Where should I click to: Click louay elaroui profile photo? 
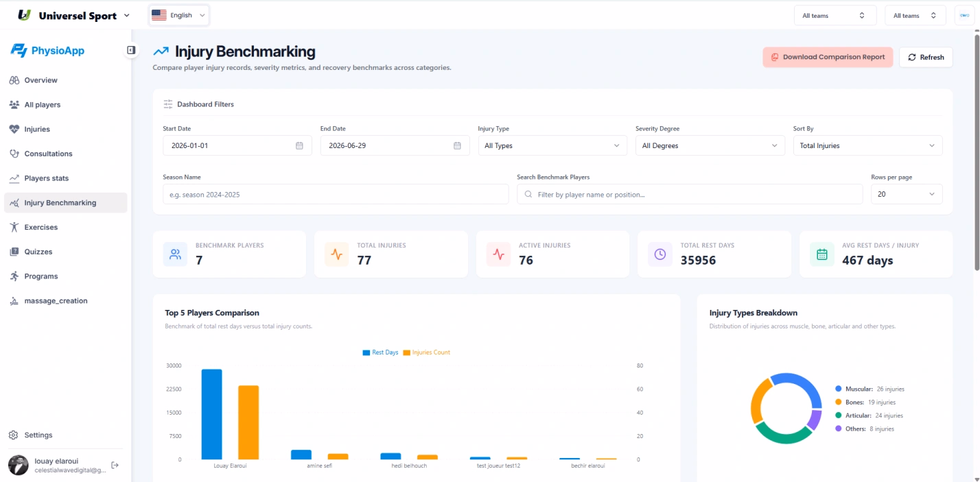[19, 466]
